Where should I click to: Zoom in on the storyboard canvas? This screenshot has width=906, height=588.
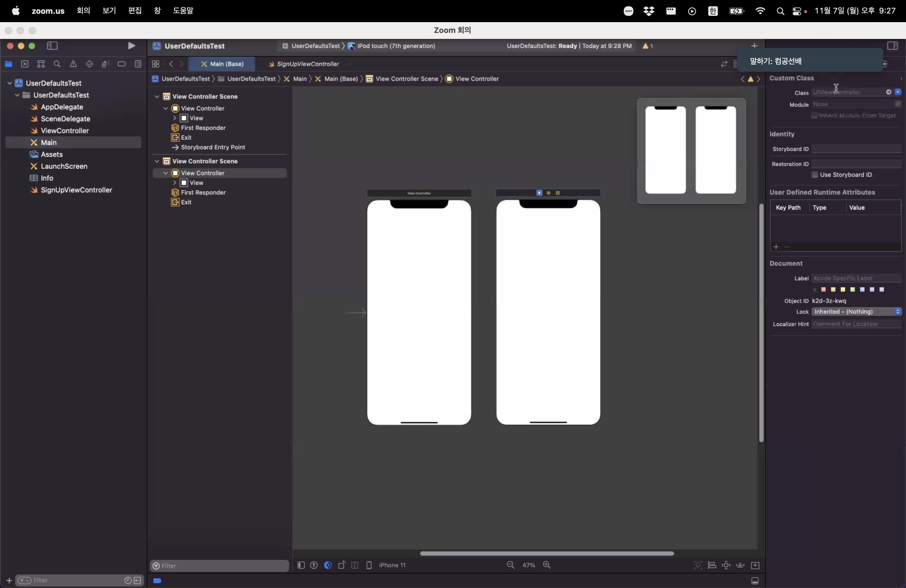point(547,565)
